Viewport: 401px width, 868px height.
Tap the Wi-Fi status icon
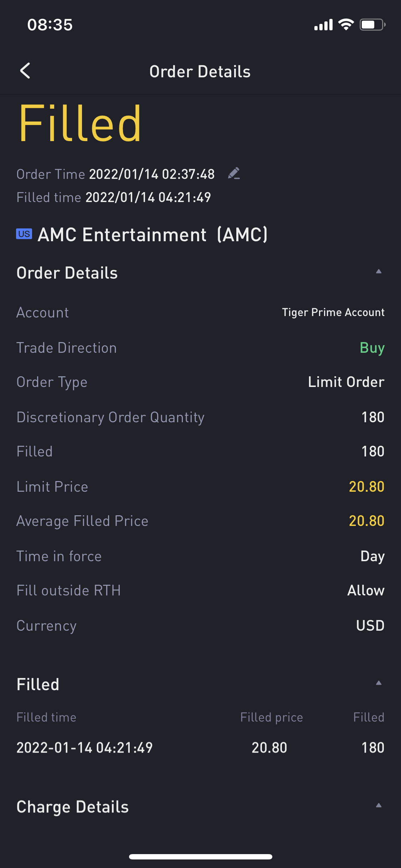point(345,25)
